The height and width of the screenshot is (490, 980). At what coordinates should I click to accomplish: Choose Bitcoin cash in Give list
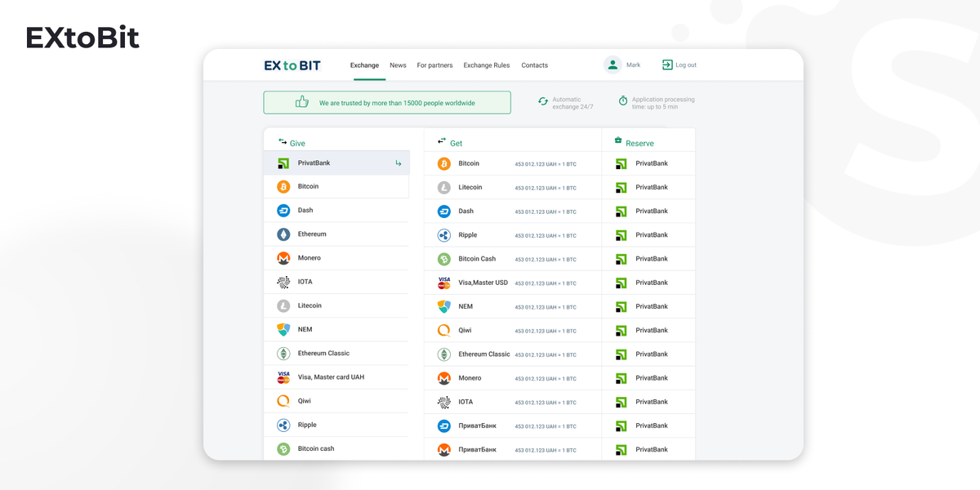pos(336,448)
